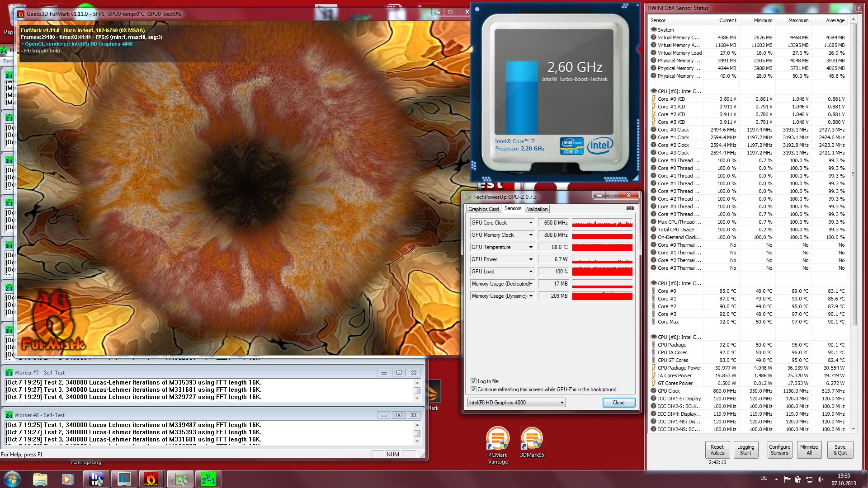The height and width of the screenshot is (488, 868).
Task: Click the GPU-Z screenshot camera icon
Action: click(x=630, y=208)
